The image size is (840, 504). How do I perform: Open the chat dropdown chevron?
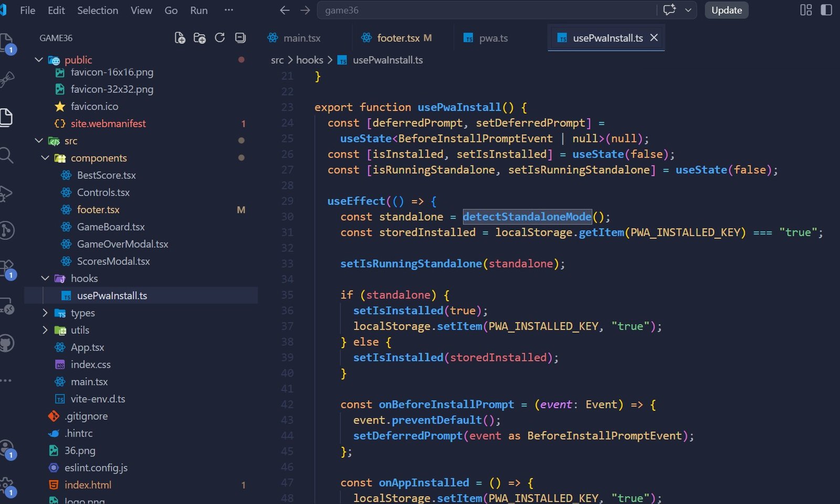click(x=688, y=10)
